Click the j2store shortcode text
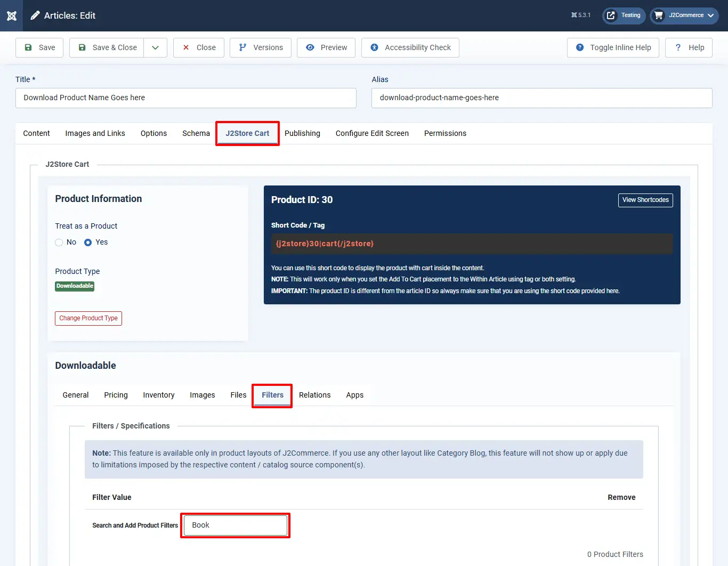 tap(325, 244)
